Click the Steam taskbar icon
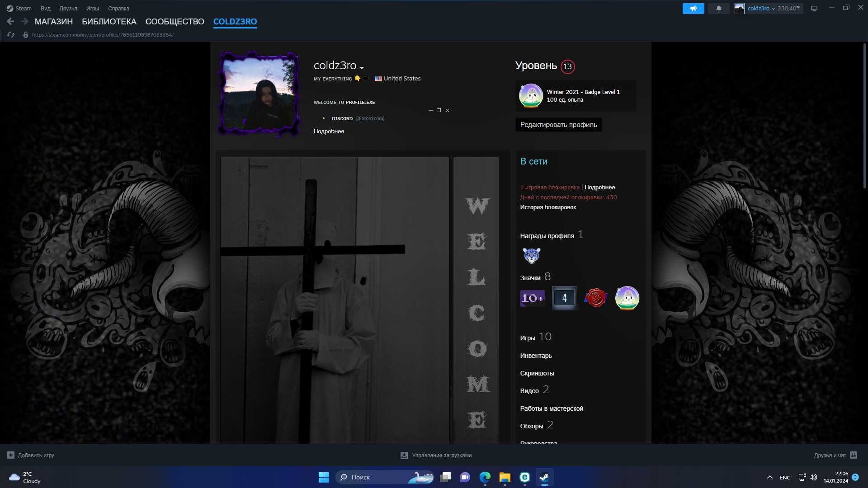The height and width of the screenshot is (488, 868). (x=544, y=477)
